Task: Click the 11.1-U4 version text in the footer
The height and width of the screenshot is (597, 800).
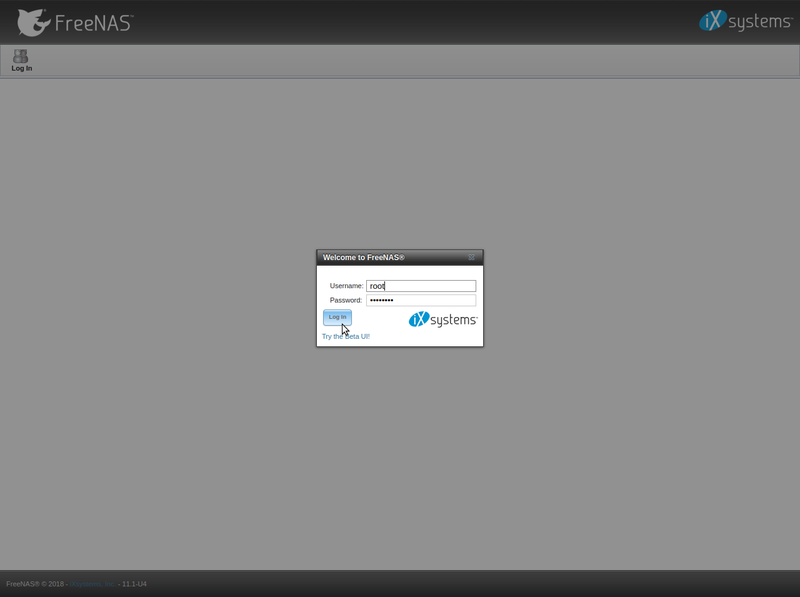Action: (134, 584)
